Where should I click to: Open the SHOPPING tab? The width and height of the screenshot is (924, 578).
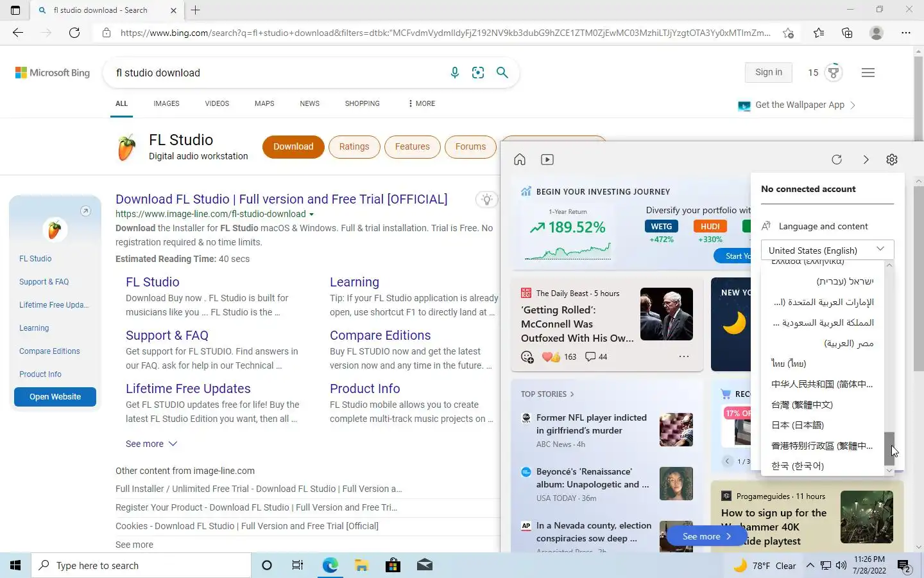click(x=362, y=103)
